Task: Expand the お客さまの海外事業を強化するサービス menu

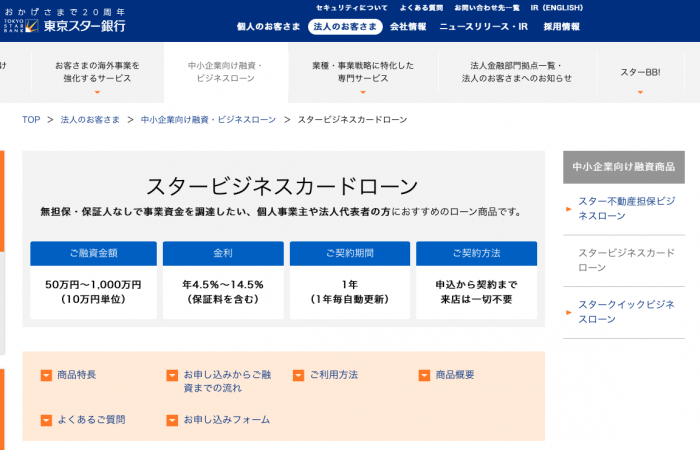Action: (97, 72)
